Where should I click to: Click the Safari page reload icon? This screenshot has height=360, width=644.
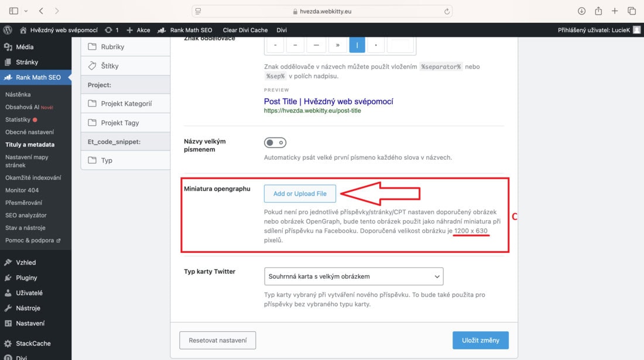447,12
